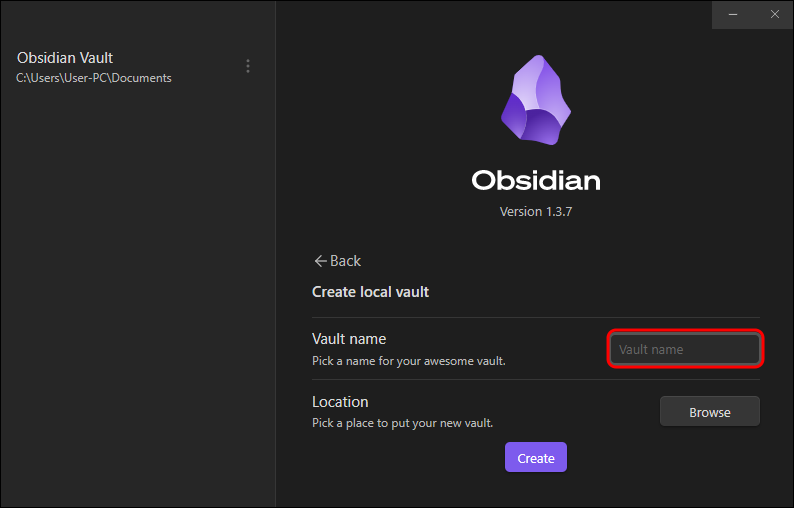Click the Location setting label
794x508 pixels.
(x=340, y=402)
